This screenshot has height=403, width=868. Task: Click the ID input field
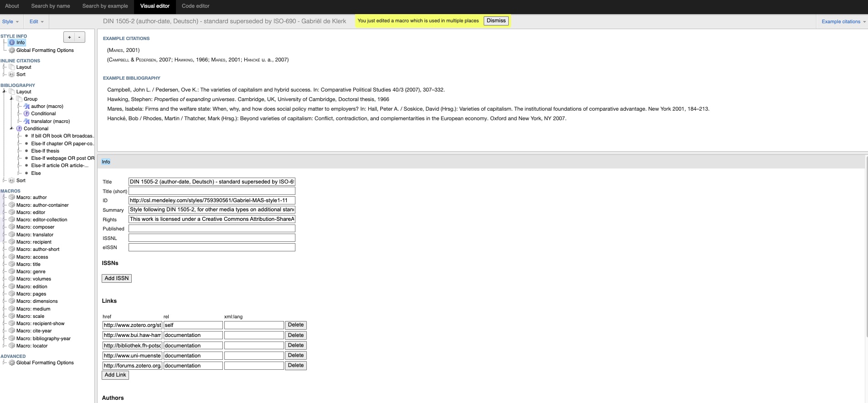pyautogui.click(x=212, y=200)
